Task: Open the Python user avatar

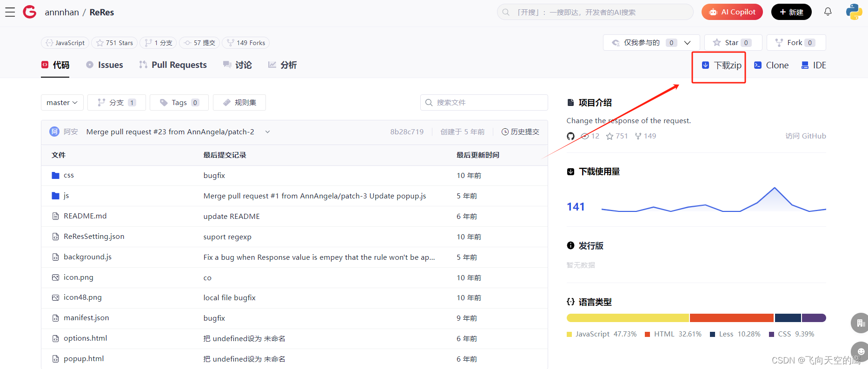Action: (854, 12)
